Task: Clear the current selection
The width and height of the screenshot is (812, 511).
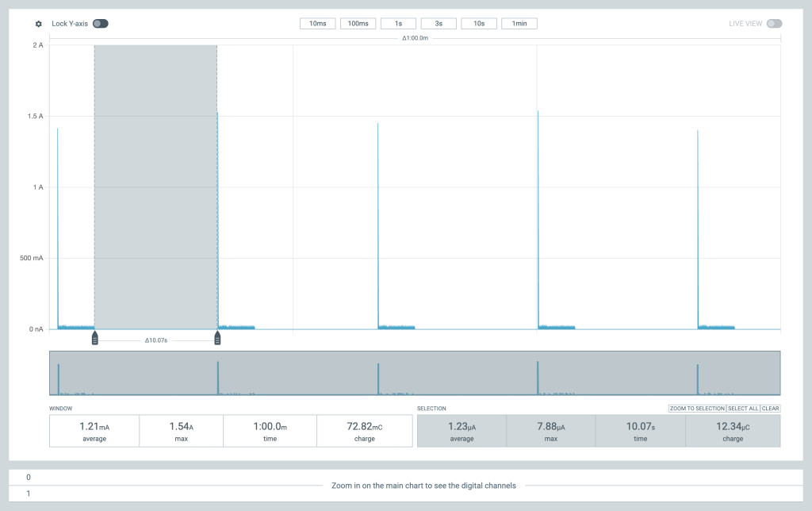Action: (x=771, y=408)
